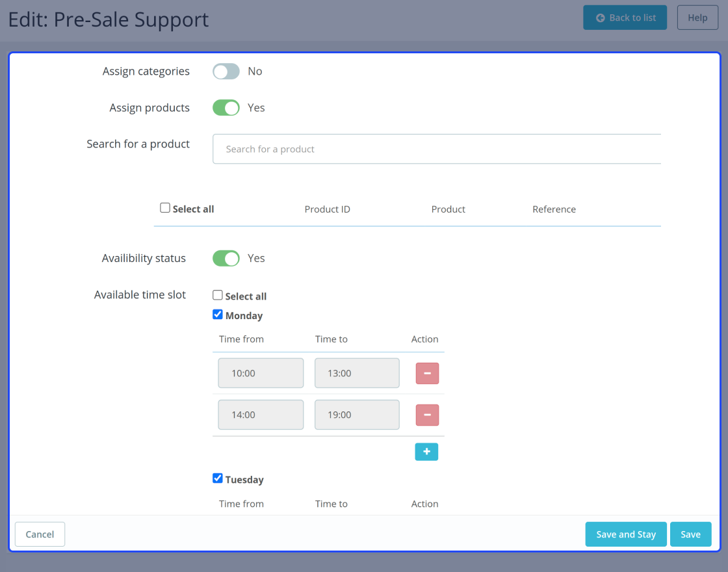
Task: Click the Search for a product field
Action: [x=436, y=149]
